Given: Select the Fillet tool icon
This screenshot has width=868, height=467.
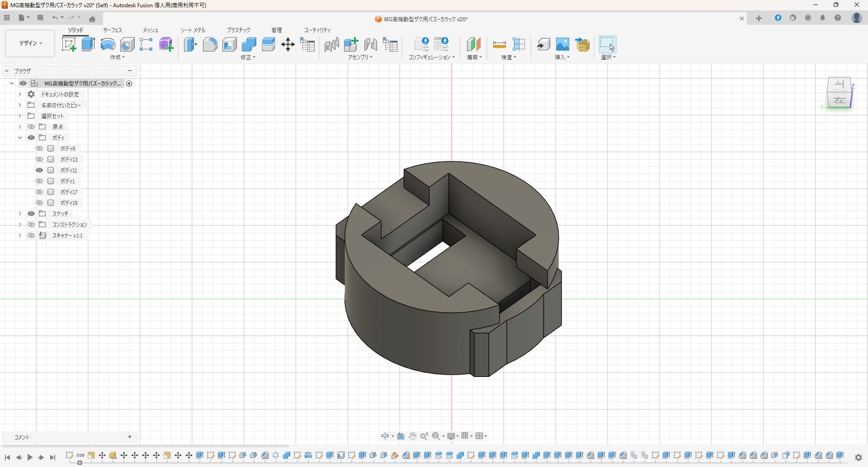Looking at the screenshot, I should coord(210,44).
